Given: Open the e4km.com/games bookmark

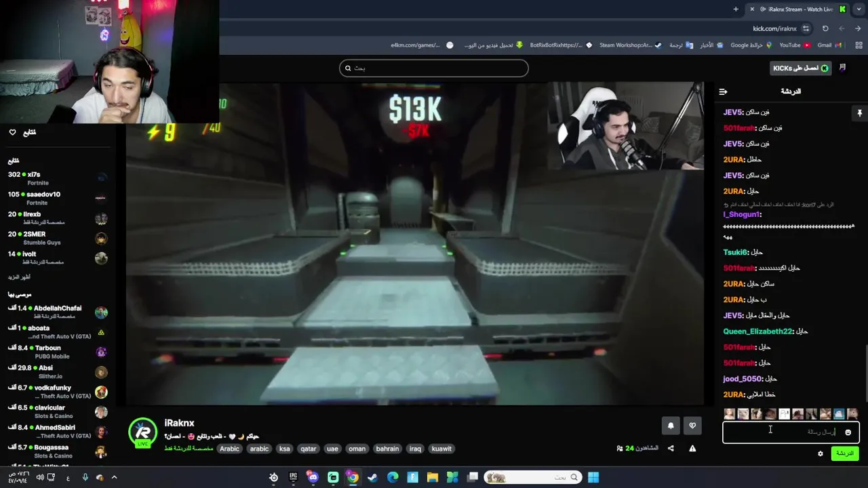Looking at the screenshot, I should (x=422, y=45).
